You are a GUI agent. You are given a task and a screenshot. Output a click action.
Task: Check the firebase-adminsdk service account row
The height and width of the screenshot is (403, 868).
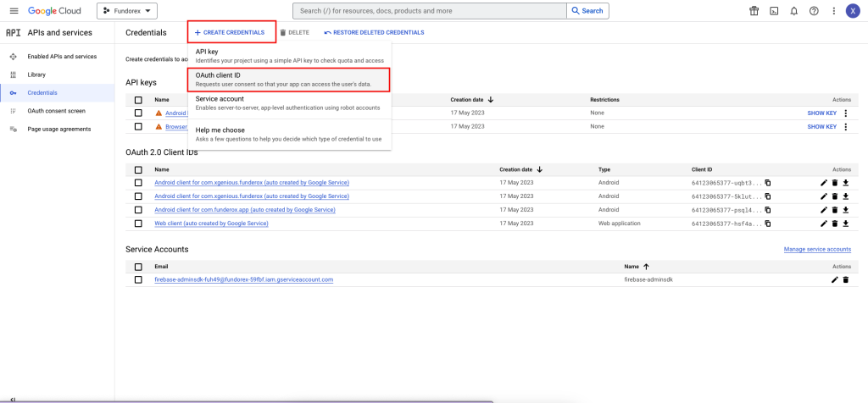pos(138,279)
